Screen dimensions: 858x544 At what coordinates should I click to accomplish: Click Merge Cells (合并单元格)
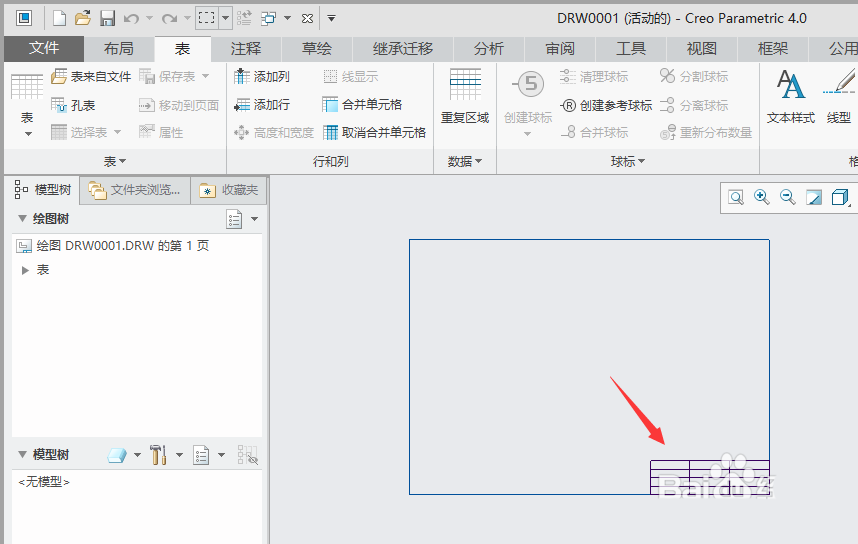pos(362,104)
